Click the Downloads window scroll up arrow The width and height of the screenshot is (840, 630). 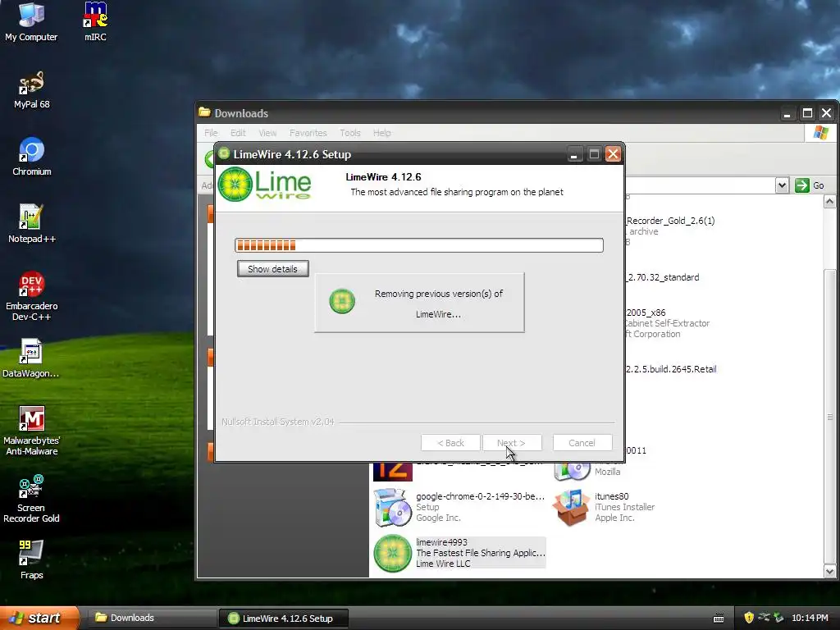coord(829,202)
